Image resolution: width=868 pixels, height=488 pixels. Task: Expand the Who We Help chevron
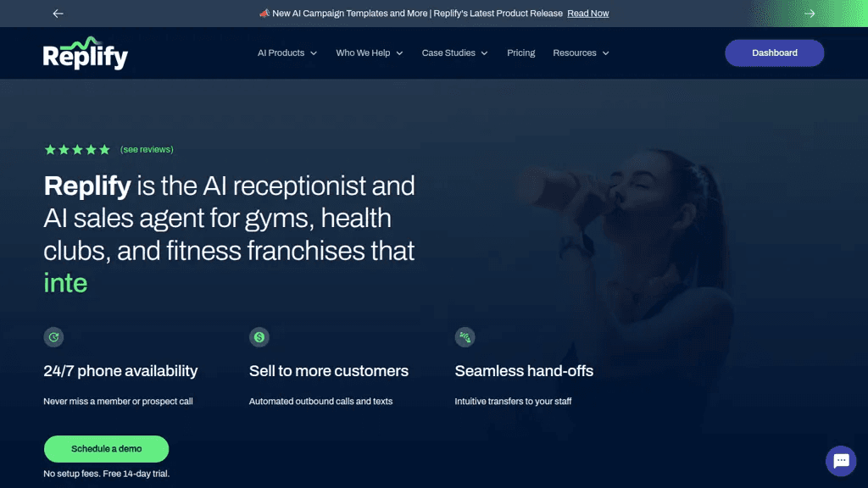click(399, 53)
